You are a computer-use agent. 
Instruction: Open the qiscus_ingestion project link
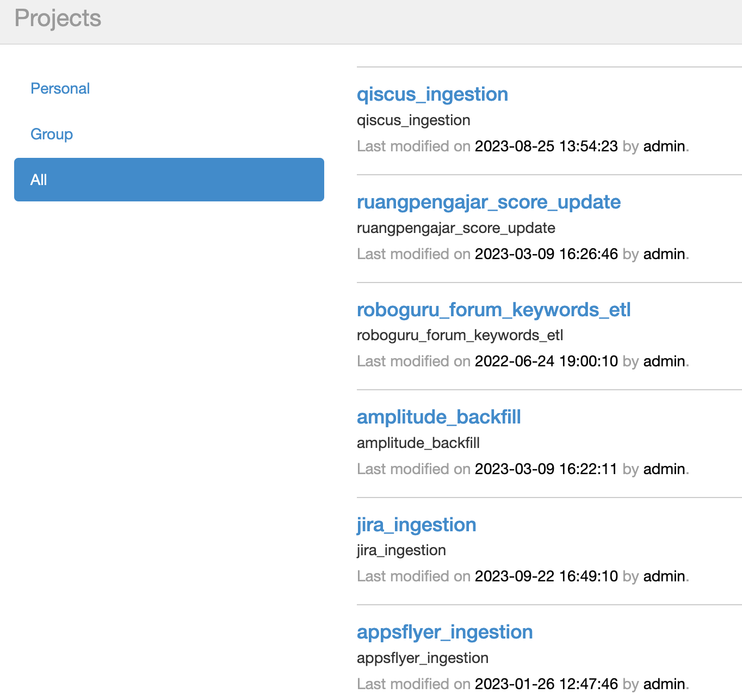tap(432, 94)
